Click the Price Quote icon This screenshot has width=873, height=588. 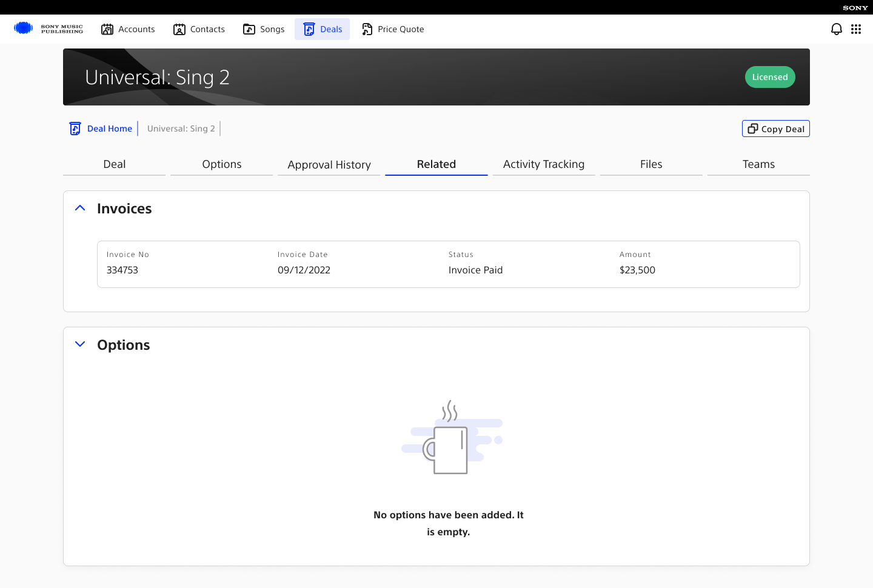point(367,29)
